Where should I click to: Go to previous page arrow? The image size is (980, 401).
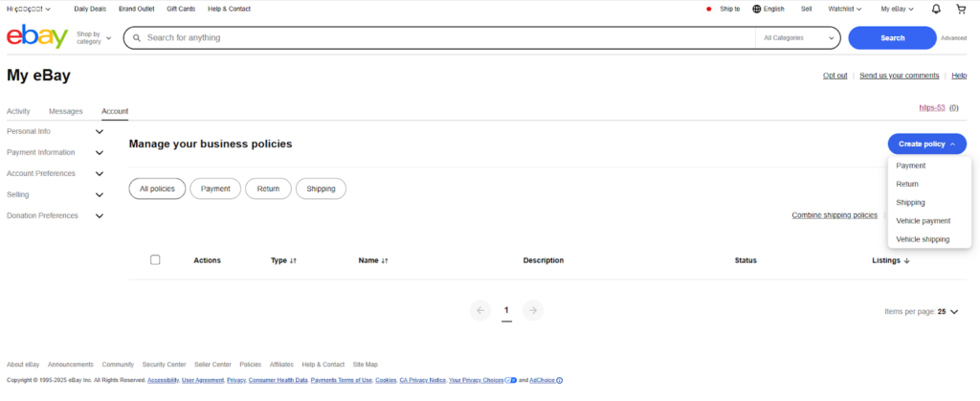click(480, 310)
